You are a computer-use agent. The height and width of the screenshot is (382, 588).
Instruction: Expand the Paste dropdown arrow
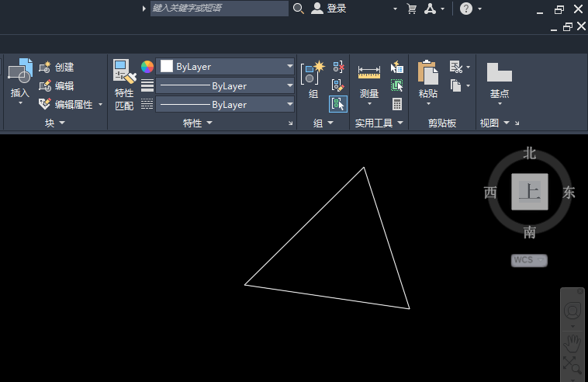coord(428,103)
